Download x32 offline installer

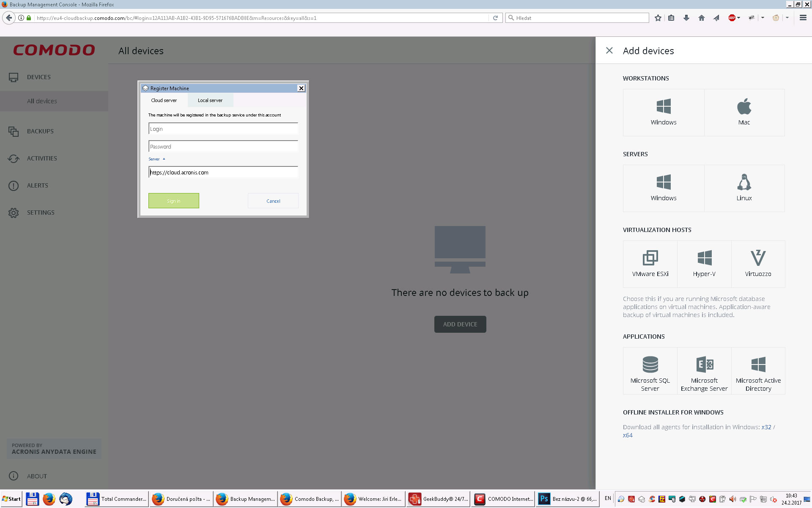(766, 427)
